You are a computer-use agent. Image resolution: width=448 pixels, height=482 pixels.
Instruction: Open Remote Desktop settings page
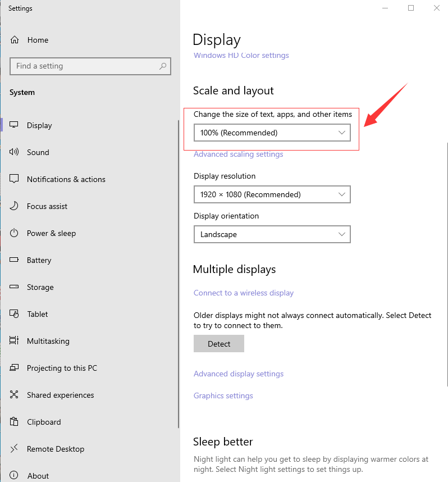point(56,449)
